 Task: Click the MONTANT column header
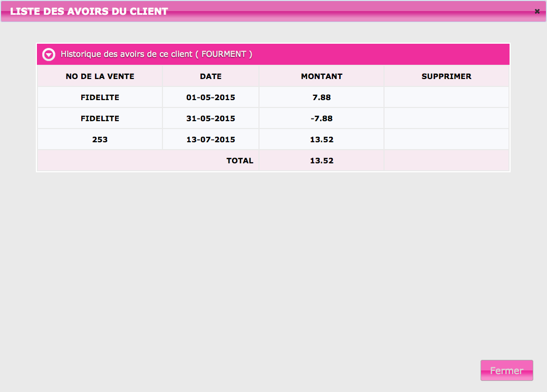321,76
